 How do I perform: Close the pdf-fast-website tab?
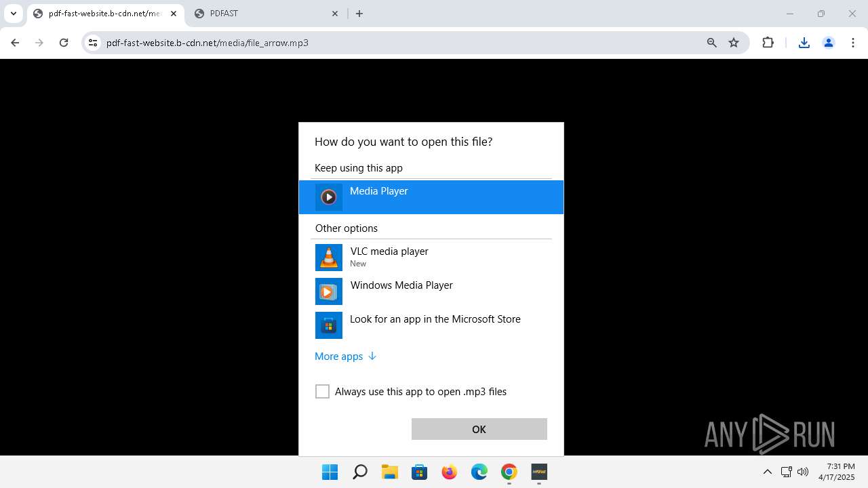coord(174,14)
